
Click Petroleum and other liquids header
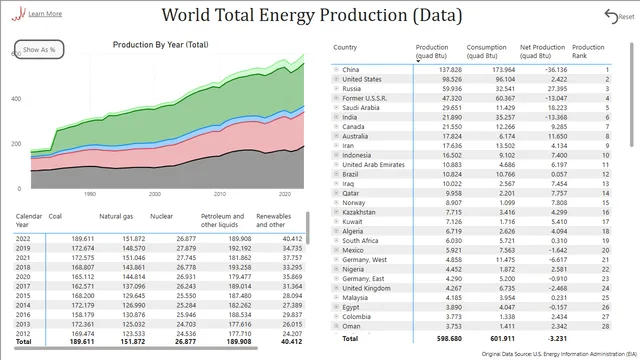[x=222, y=220]
